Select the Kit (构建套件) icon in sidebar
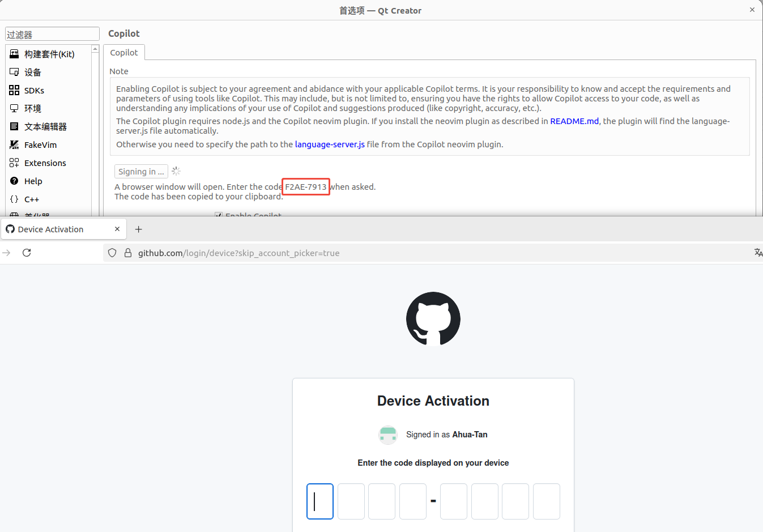The image size is (763, 532). tap(14, 54)
